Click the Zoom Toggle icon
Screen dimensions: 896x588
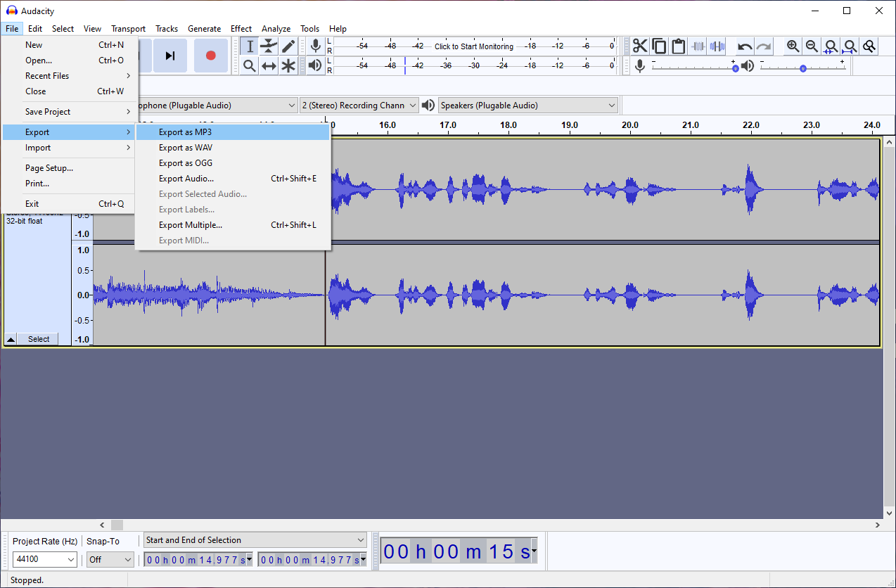(x=870, y=46)
